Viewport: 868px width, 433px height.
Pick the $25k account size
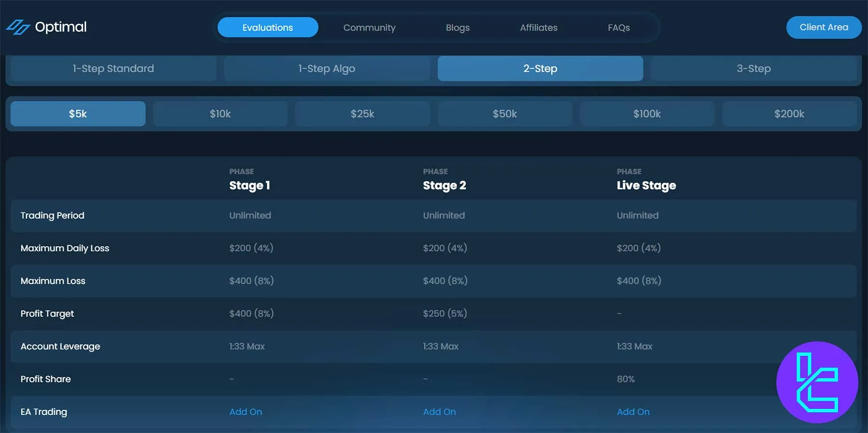[x=362, y=114]
